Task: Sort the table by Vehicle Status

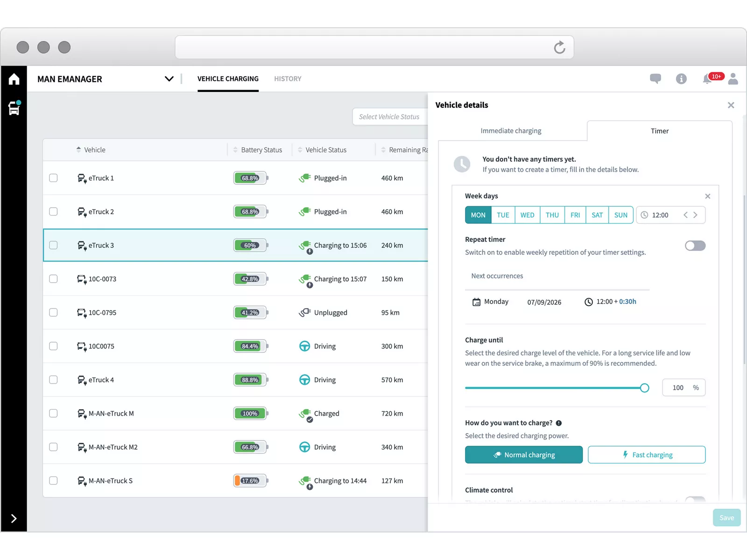Action: [322, 150]
